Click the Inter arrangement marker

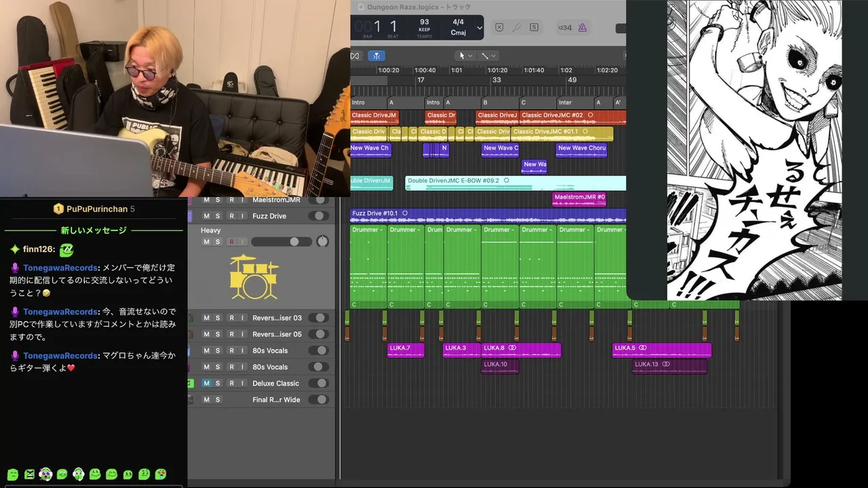(x=575, y=102)
